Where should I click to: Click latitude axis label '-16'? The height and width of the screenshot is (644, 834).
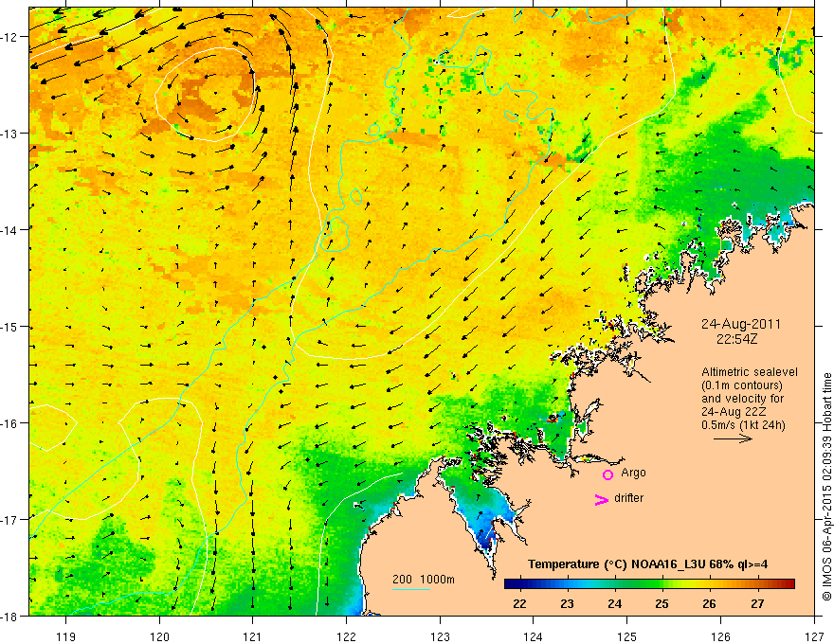(x=10, y=423)
